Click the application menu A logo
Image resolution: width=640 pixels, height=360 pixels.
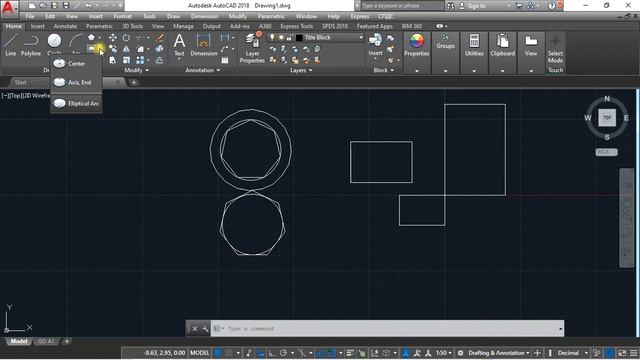pos(9,7)
